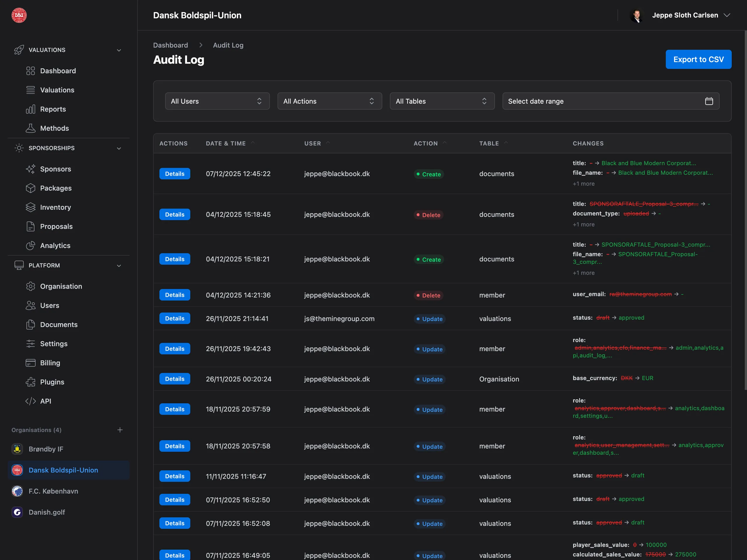Open the All Users filter dropdown
Image resolution: width=747 pixels, height=560 pixels.
217,101
